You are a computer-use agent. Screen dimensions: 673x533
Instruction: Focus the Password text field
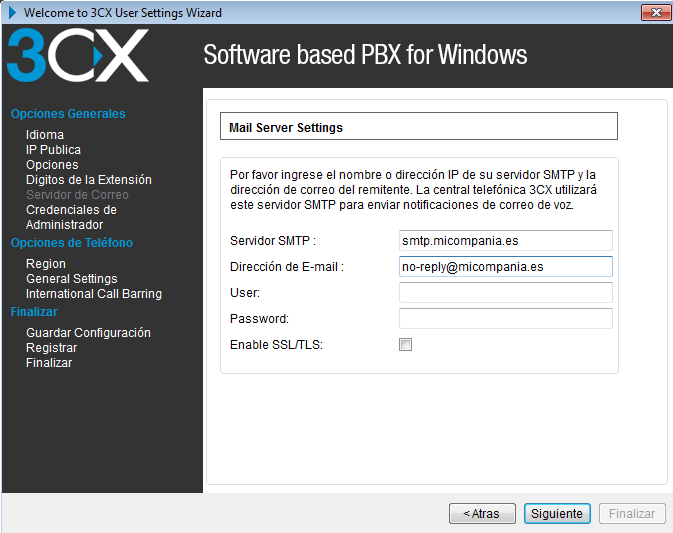505,319
